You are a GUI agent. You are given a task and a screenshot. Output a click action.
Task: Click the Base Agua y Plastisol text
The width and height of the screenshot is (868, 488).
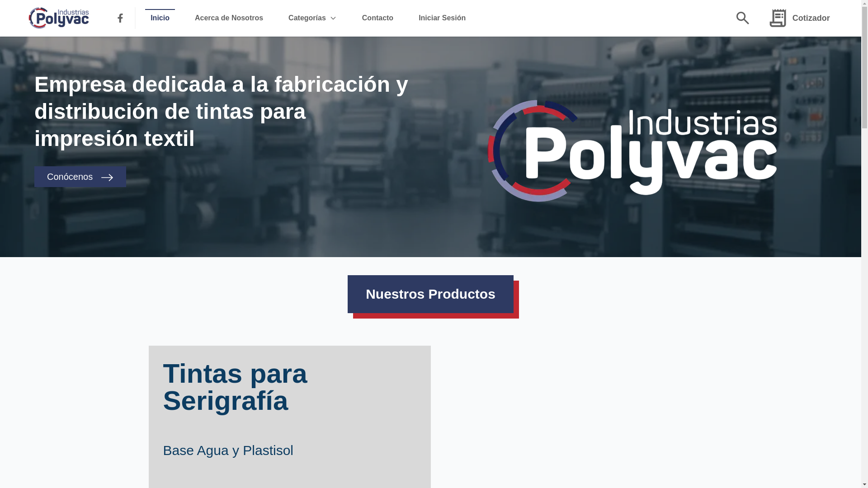[228, 450]
